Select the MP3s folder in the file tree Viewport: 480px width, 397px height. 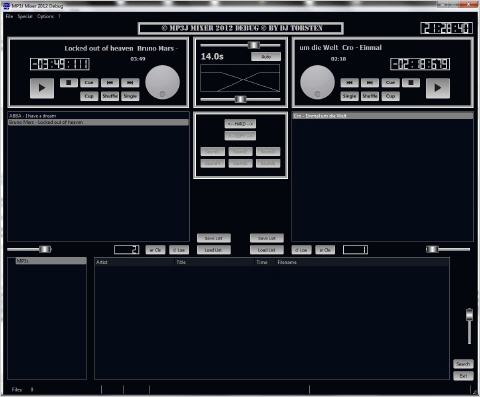pos(22,261)
